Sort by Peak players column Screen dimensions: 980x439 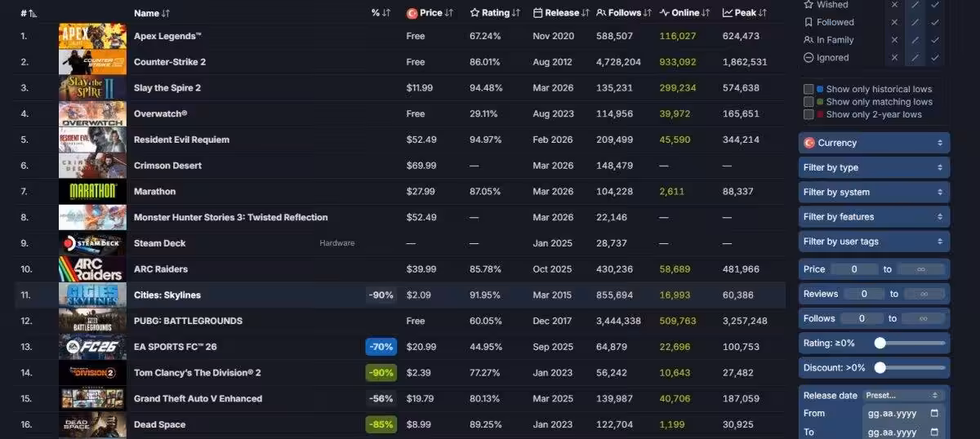[745, 13]
